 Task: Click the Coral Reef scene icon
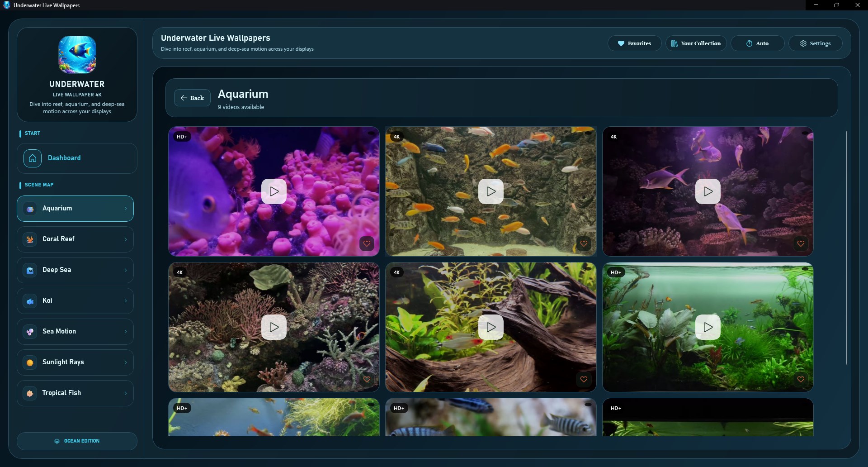pos(30,239)
